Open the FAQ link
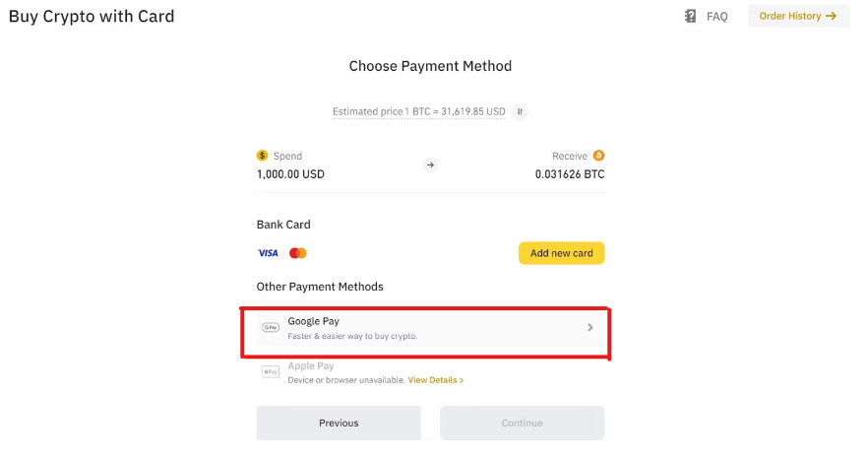The image size is (868, 459). (716, 17)
